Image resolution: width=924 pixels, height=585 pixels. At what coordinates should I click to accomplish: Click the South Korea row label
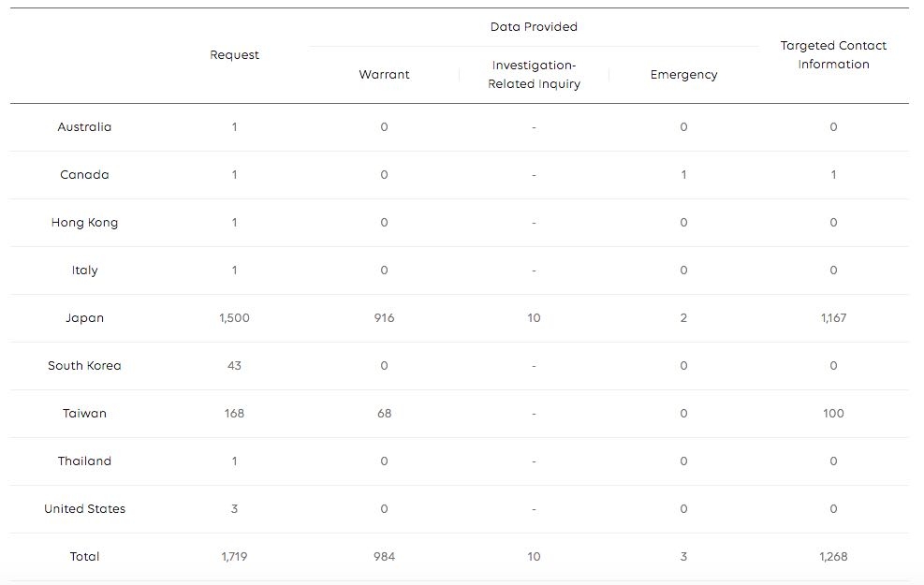click(84, 366)
